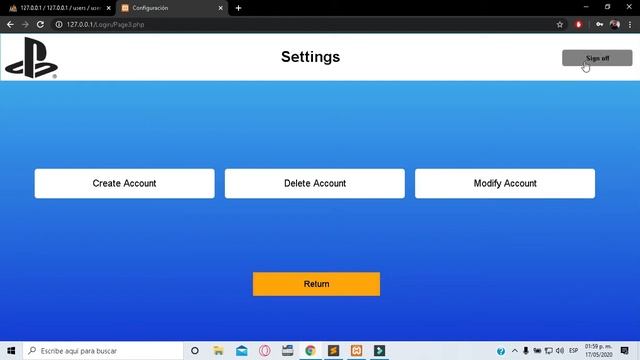Open a new browser tab
Viewport: 640px width, 360px height.
pyautogui.click(x=238, y=8)
